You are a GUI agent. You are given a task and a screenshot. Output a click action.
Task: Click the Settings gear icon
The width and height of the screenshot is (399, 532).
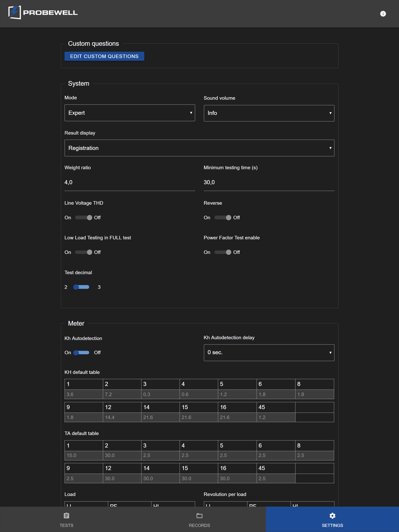click(x=332, y=515)
